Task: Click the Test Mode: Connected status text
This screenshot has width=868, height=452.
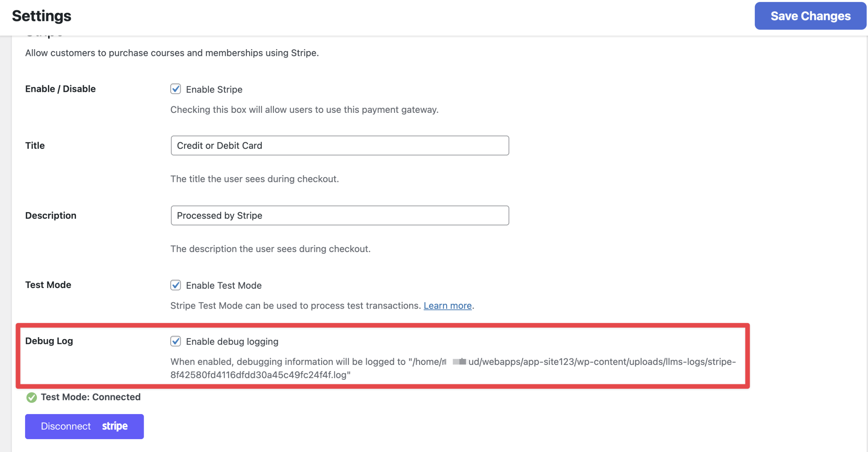Action: [91, 397]
